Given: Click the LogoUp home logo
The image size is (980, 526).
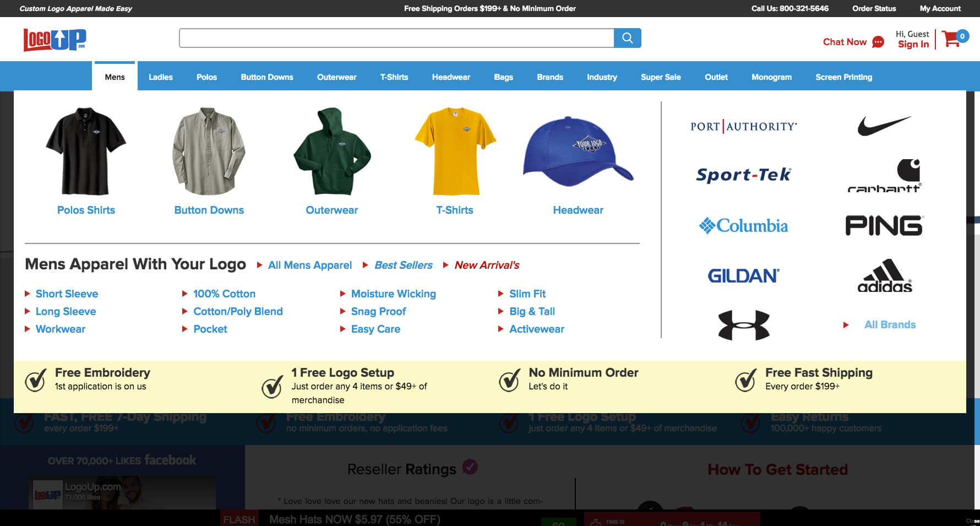Looking at the screenshot, I should 55,40.
